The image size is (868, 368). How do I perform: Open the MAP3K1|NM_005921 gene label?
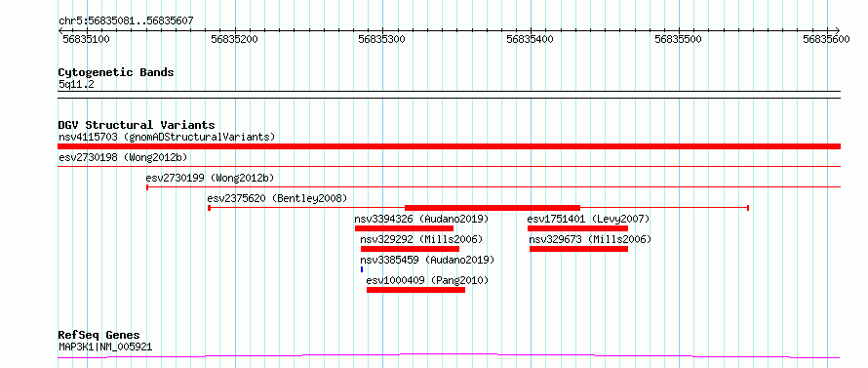[105, 348]
